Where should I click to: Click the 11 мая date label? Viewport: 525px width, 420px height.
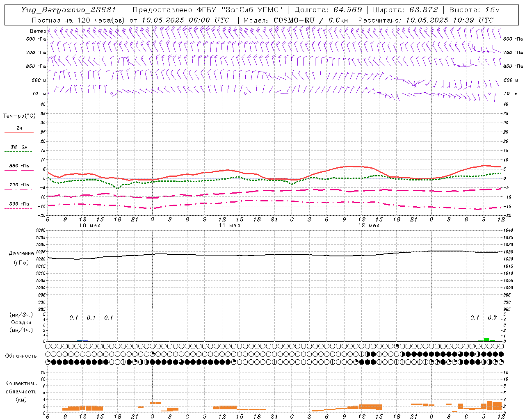(229, 226)
